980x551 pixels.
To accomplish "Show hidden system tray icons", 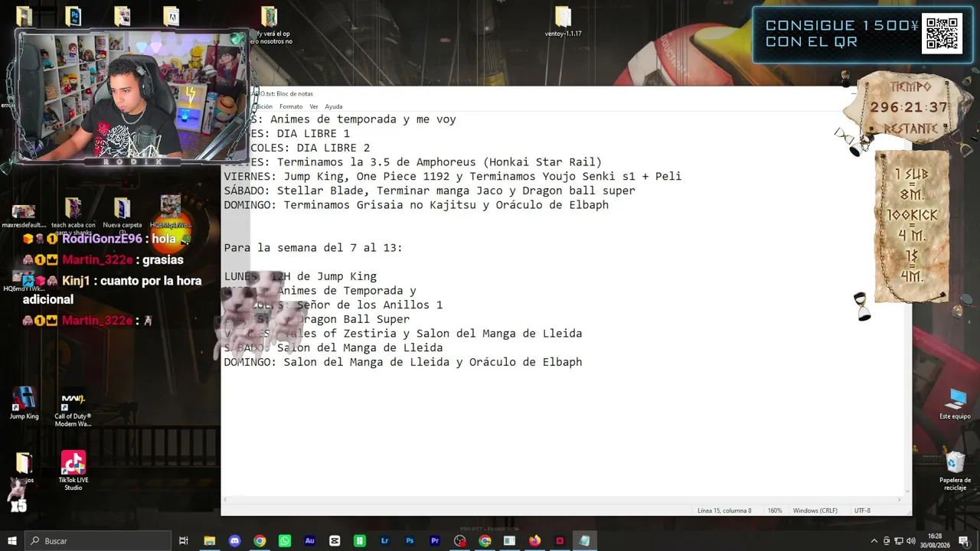I will (x=874, y=541).
